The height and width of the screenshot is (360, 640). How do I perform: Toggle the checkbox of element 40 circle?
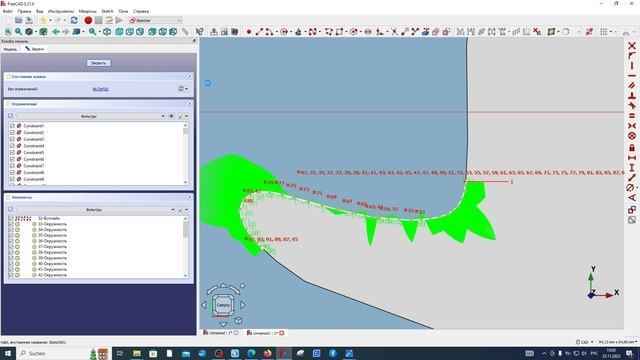pos(11,264)
